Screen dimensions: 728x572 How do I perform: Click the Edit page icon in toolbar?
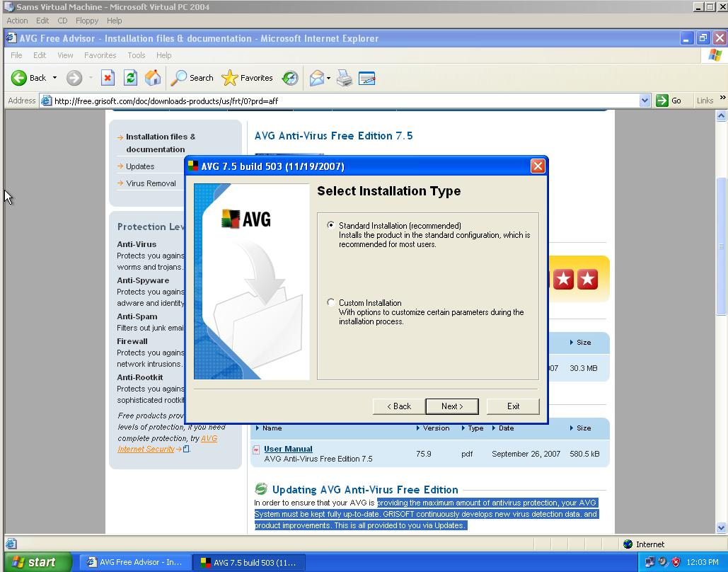tap(366, 78)
